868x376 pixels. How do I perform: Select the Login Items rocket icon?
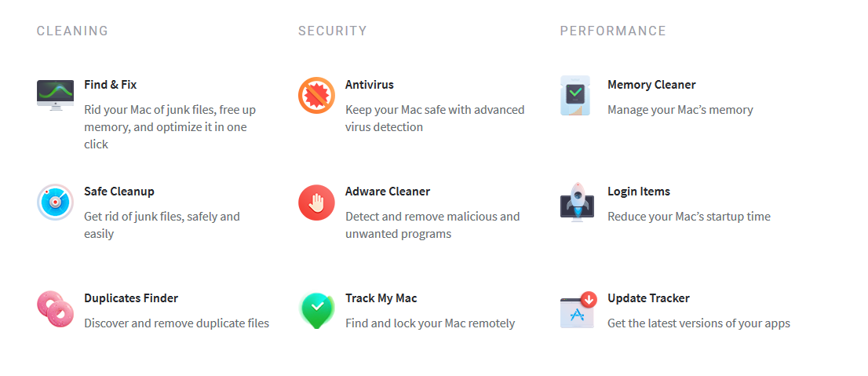pyautogui.click(x=578, y=202)
